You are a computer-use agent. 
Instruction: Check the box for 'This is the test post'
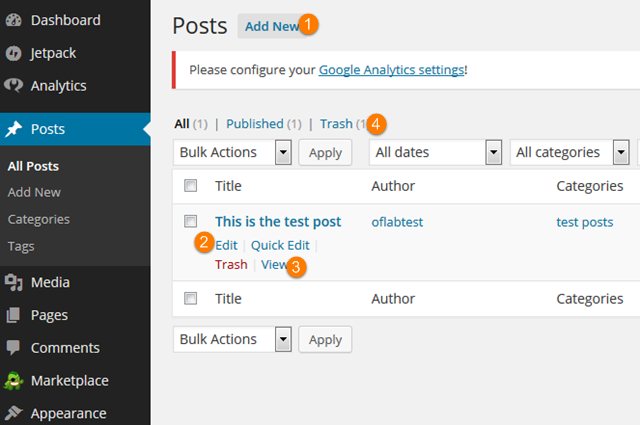[191, 221]
